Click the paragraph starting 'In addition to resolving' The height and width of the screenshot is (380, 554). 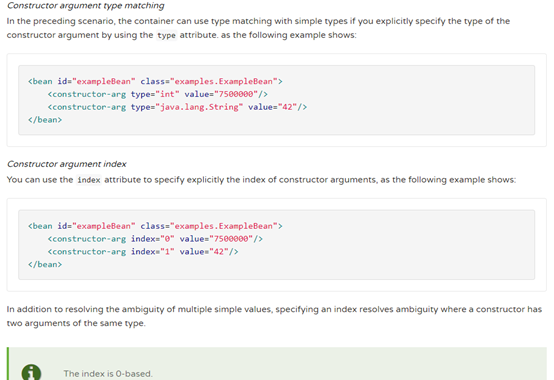click(x=274, y=316)
